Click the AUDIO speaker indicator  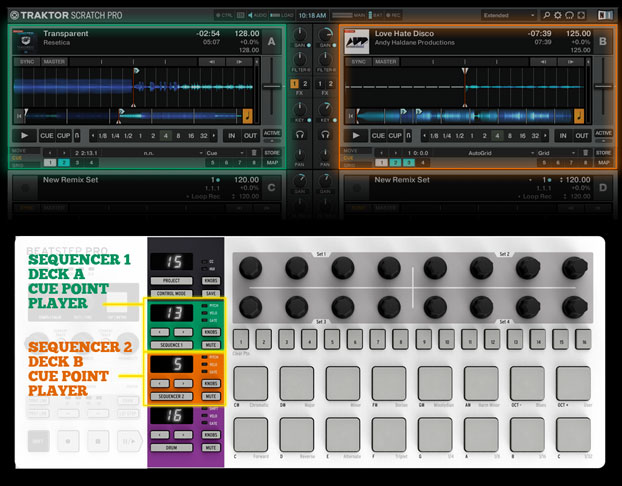257,15
